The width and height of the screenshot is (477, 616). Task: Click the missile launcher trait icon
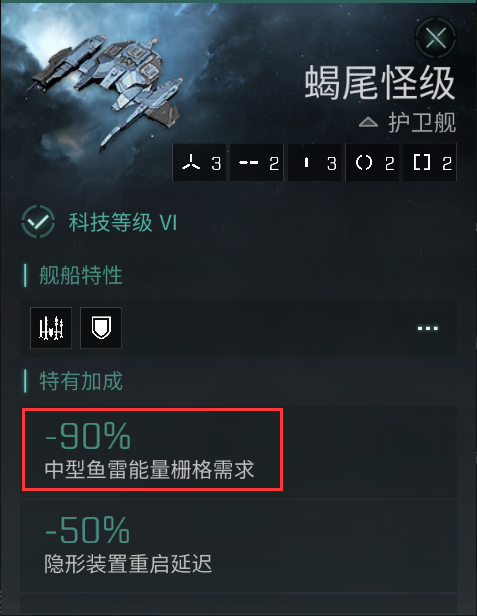51,328
